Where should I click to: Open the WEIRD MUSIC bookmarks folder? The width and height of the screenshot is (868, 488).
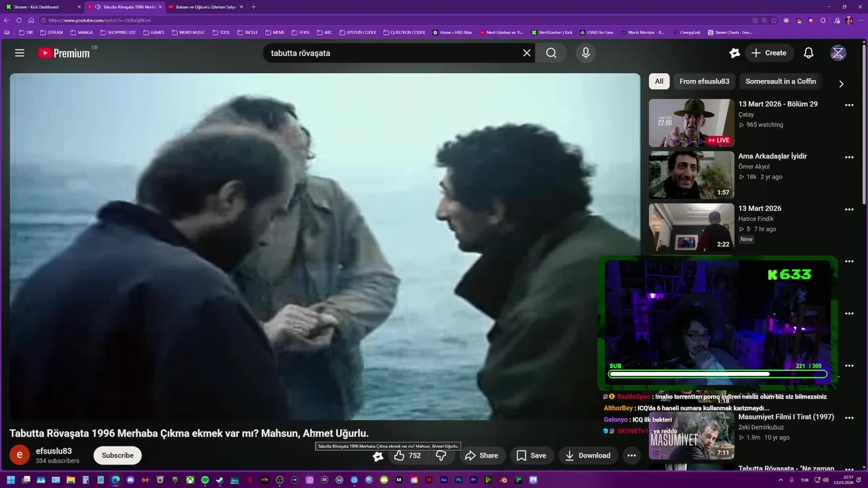point(188,32)
